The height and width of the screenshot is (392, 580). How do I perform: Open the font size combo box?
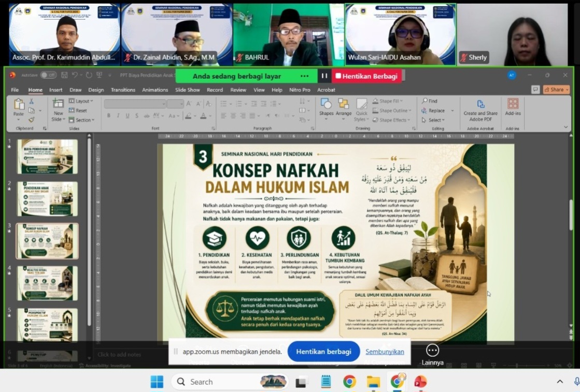pyautogui.click(x=175, y=104)
